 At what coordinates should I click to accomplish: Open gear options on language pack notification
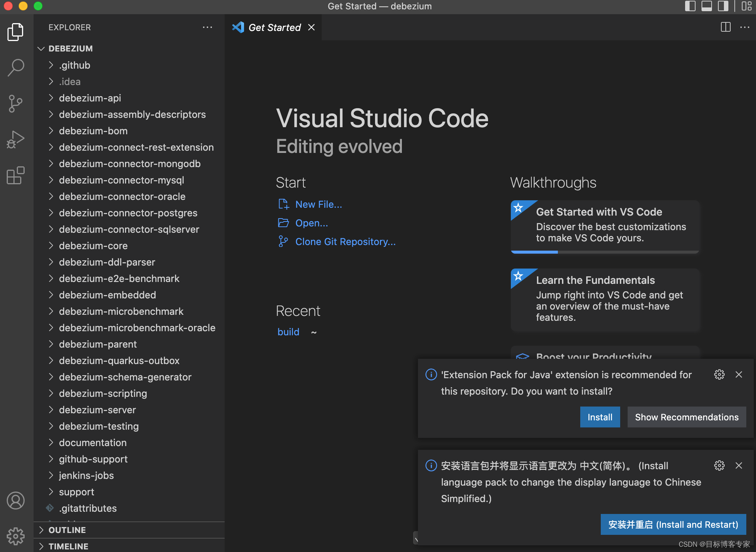click(719, 465)
